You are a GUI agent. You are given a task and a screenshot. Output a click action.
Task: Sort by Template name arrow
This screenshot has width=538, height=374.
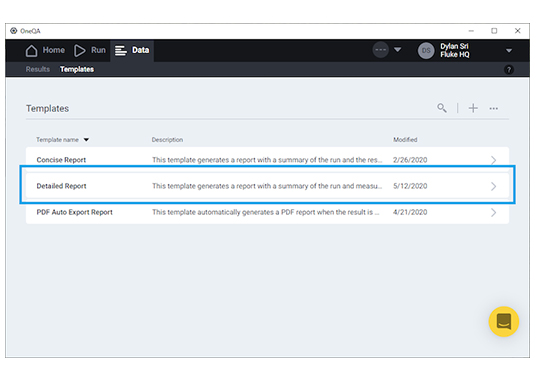(86, 140)
